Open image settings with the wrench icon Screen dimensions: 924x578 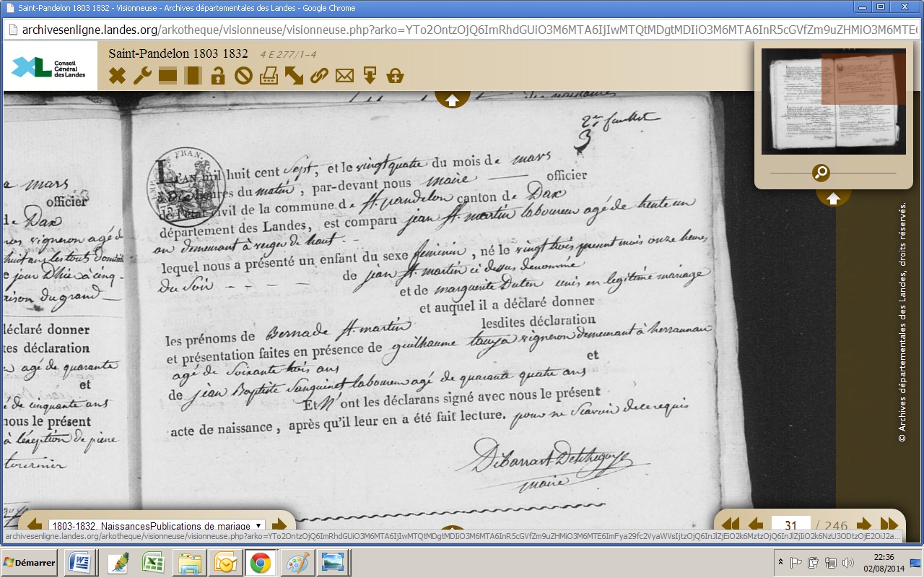pos(142,75)
